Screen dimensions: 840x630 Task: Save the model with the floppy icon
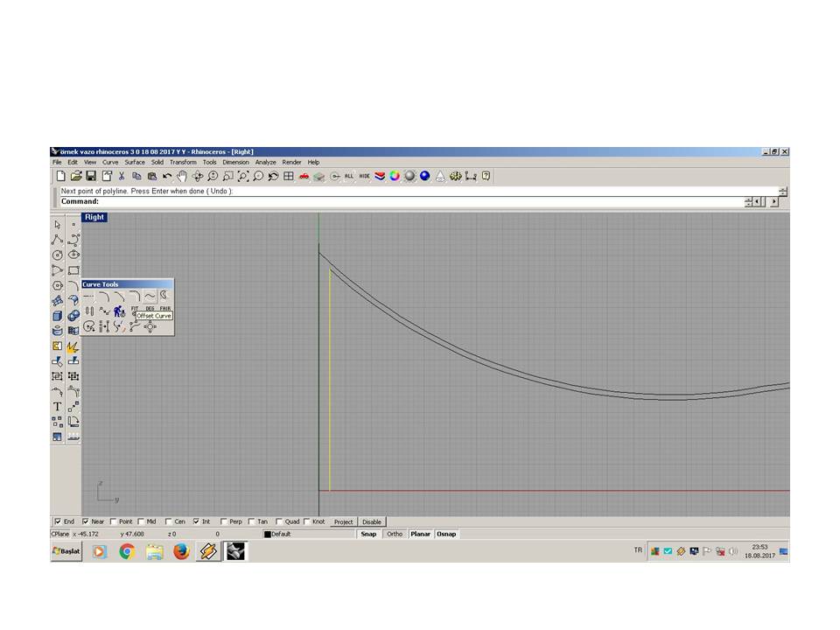pyautogui.click(x=91, y=176)
